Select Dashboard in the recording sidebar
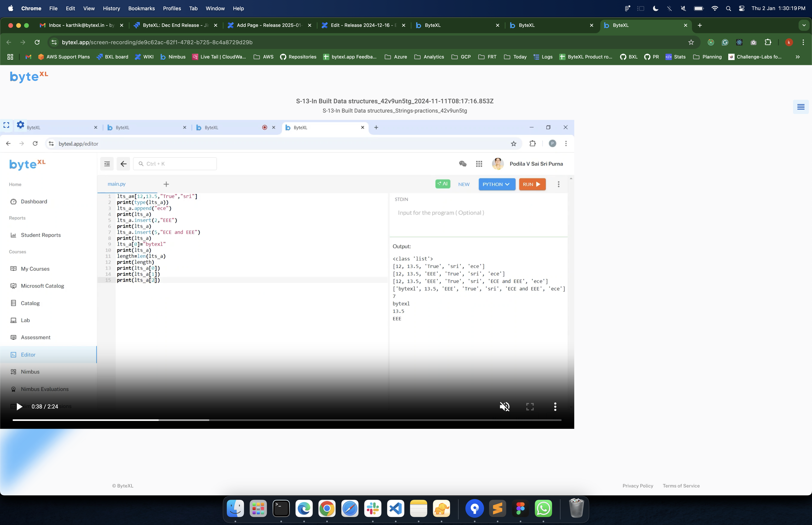Screen dimensions: 812x525 pos(34,201)
